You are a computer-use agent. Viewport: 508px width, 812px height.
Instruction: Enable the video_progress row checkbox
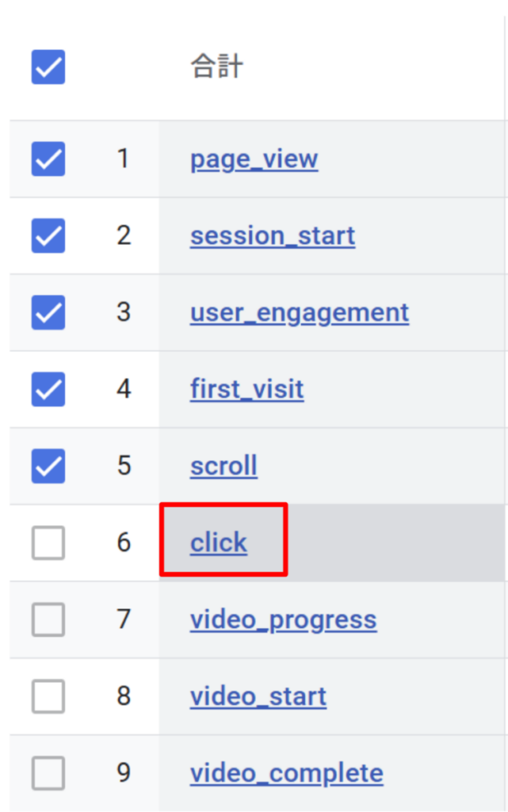pyautogui.click(x=48, y=620)
